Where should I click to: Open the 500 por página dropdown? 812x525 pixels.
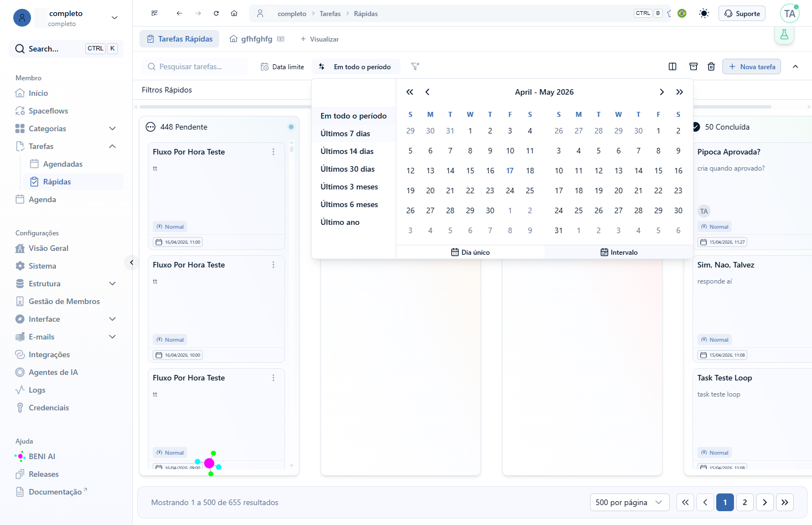[x=630, y=502]
